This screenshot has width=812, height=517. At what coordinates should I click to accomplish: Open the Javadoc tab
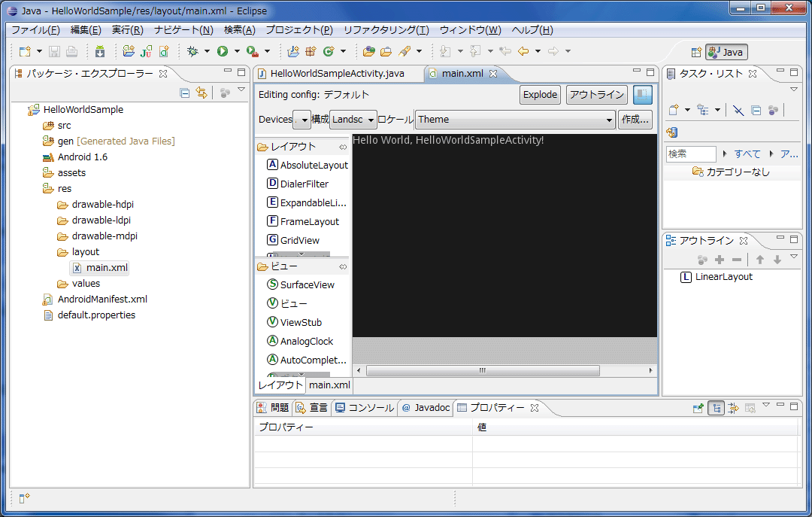[426, 408]
